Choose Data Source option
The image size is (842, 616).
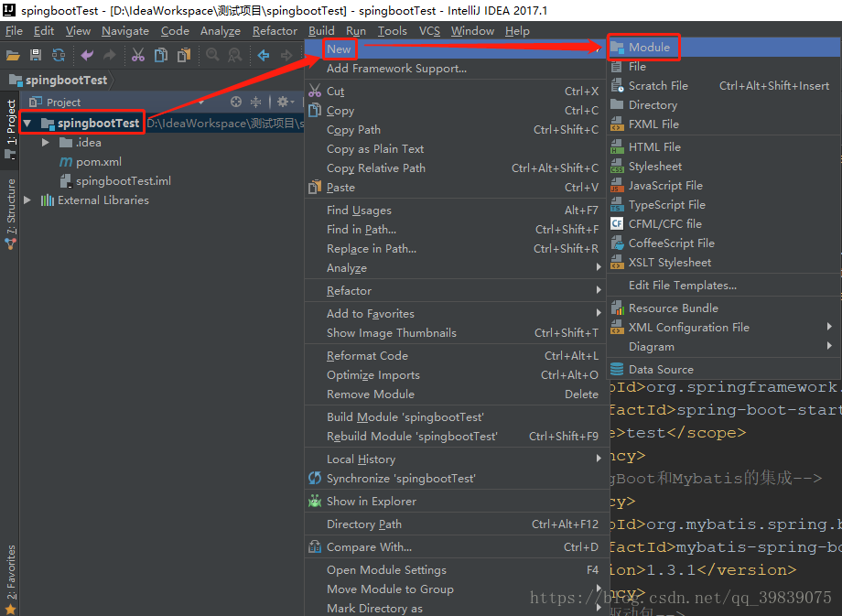[723, 370]
